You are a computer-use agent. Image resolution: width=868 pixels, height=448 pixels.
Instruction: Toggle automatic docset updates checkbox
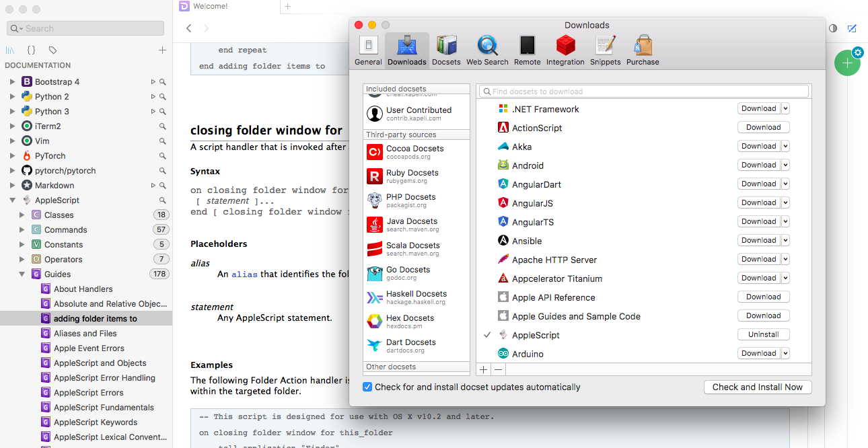click(367, 387)
